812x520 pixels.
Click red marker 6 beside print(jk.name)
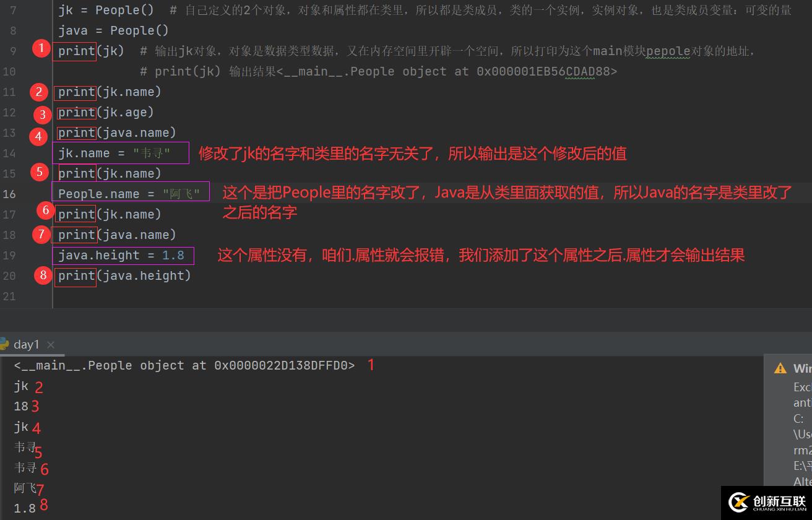[45, 210]
